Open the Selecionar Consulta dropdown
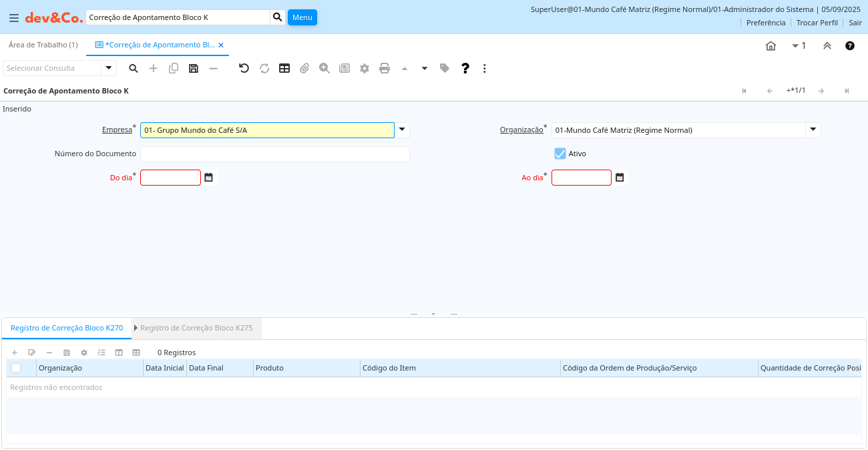Image resolution: width=868 pixels, height=450 pixels. pos(109,68)
